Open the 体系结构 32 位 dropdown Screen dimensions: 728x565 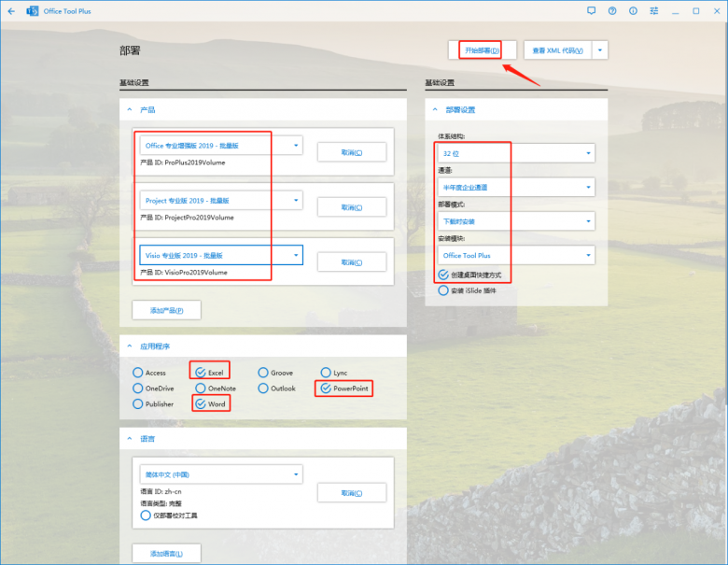516,153
